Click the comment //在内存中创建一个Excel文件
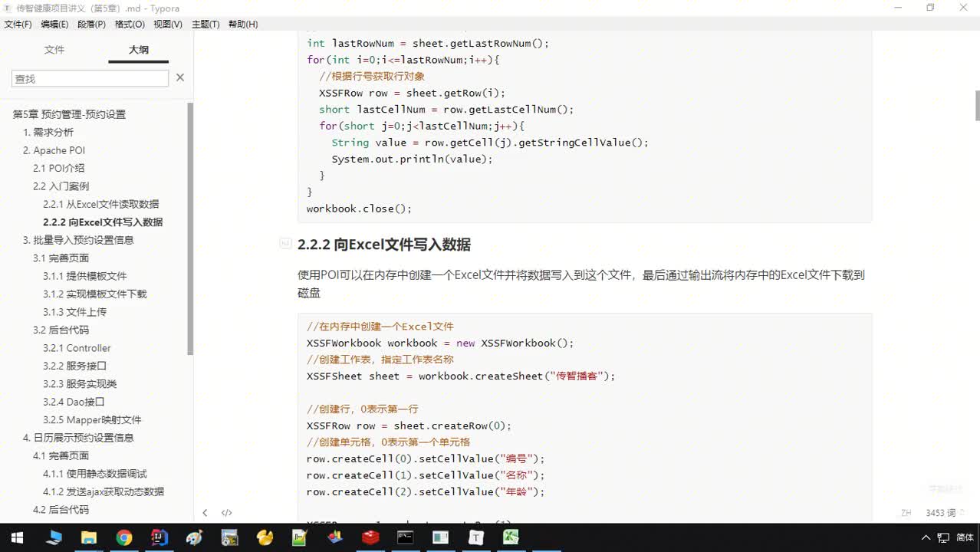Viewport: 980px width, 552px height. tap(380, 326)
